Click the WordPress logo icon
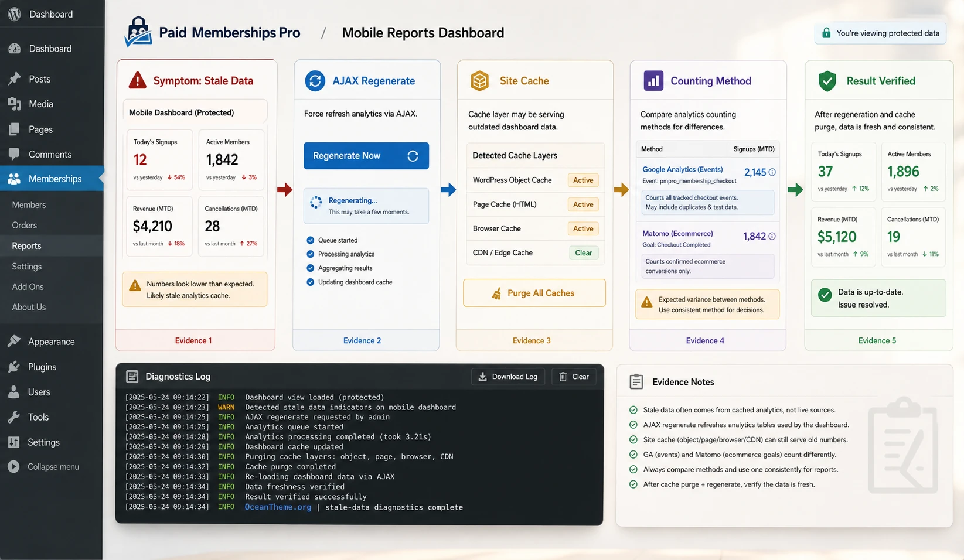Viewport: 964px width, 560px height. pos(15,14)
